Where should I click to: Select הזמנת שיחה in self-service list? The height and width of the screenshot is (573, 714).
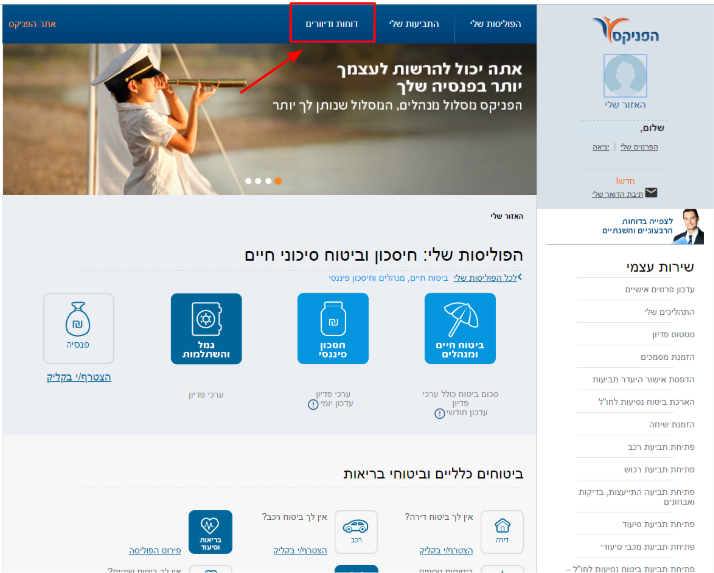[x=672, y=425]
